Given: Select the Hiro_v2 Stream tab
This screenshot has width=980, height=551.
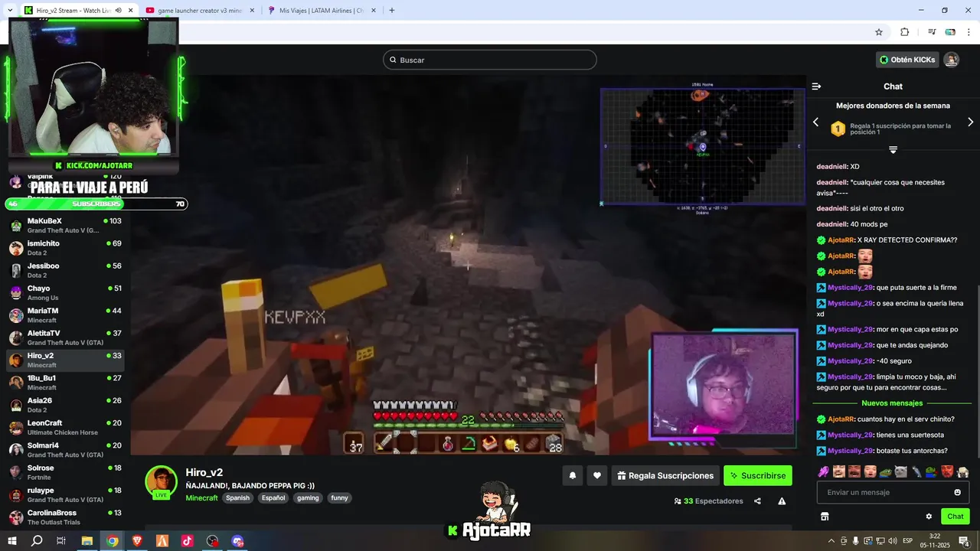Looking at the screenshot, I should pyautogui.click(x=78, y=11).
